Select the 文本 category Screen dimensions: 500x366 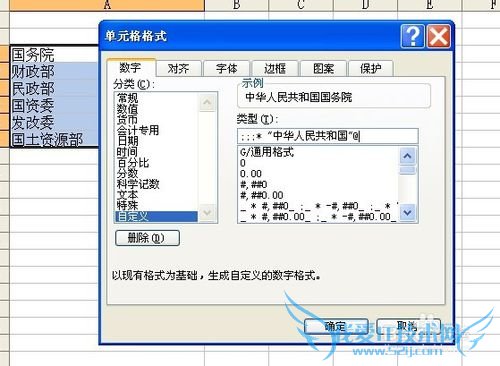pyautogui.click(x=156, y=195)
